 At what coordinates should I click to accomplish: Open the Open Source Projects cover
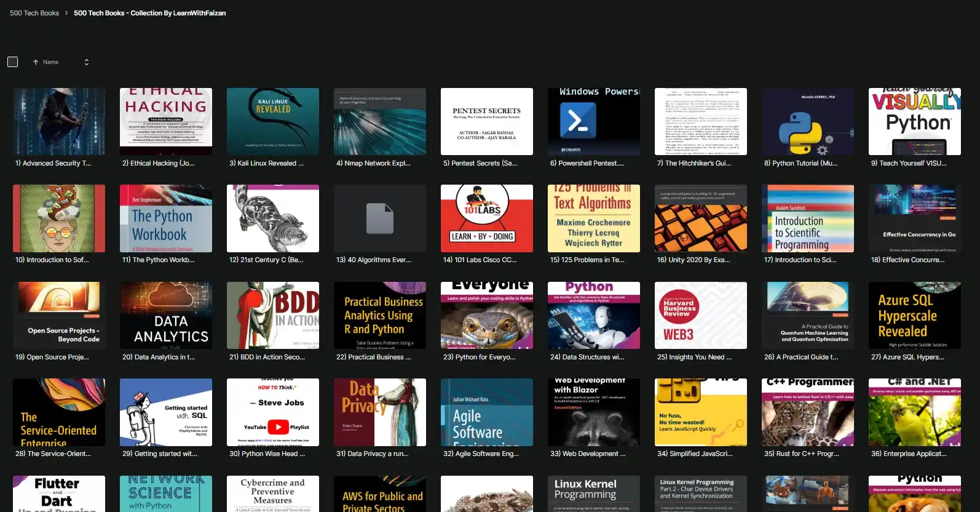59,315
